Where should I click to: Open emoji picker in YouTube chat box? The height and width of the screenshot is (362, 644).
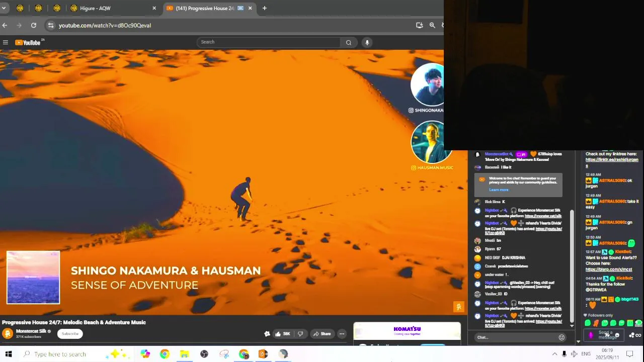pyautogui.click(x=561, y=337)
